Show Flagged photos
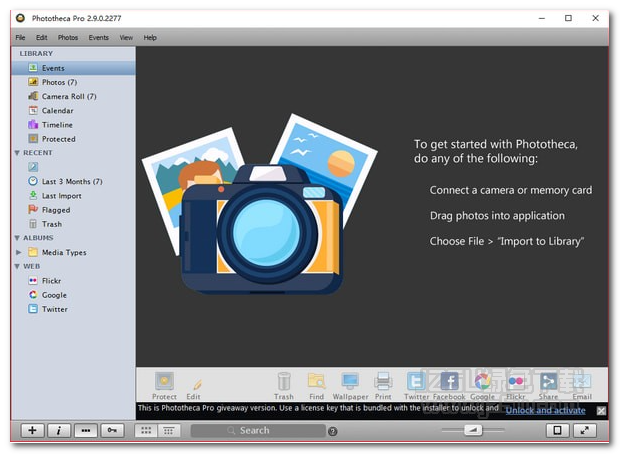 point(74,210)
